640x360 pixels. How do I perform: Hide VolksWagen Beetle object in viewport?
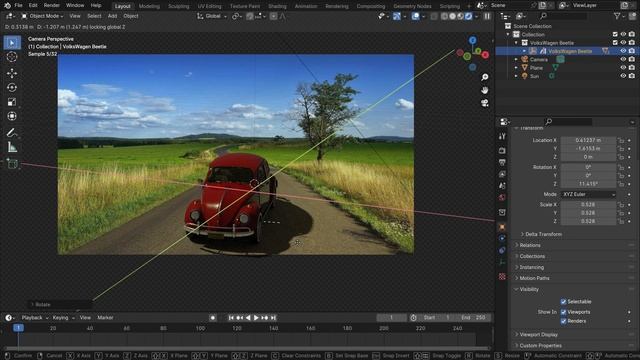point(623,51)
